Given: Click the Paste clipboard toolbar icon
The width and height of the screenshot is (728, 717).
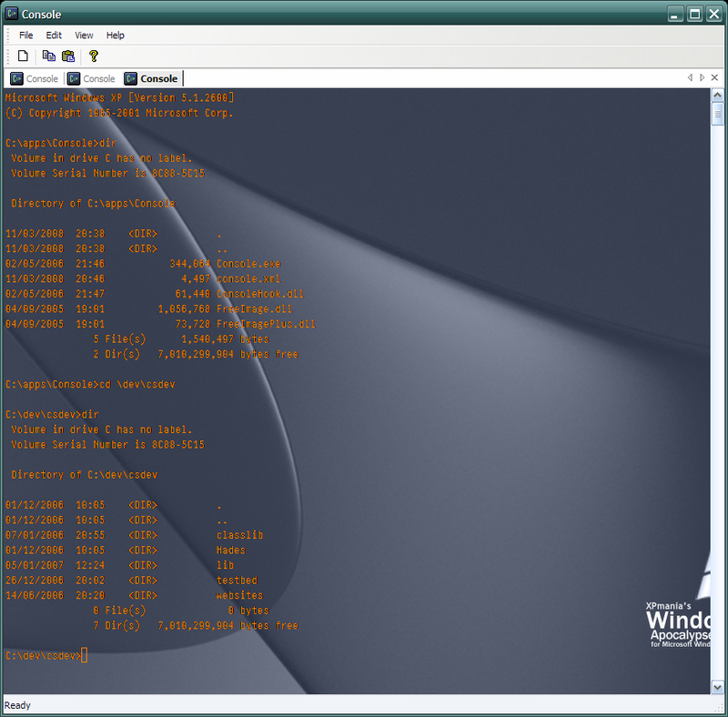Looking at the screenshot, I should [x=67, y=56].
